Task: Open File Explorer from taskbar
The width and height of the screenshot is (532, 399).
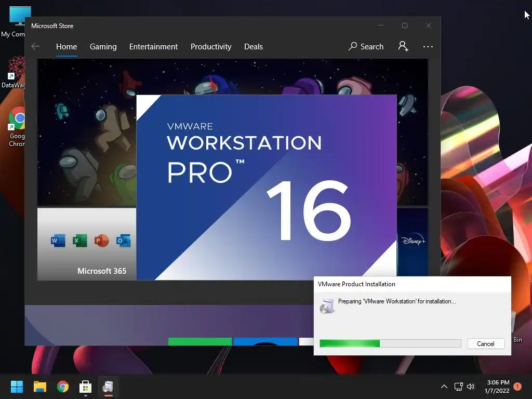Action: coord(39,387)
